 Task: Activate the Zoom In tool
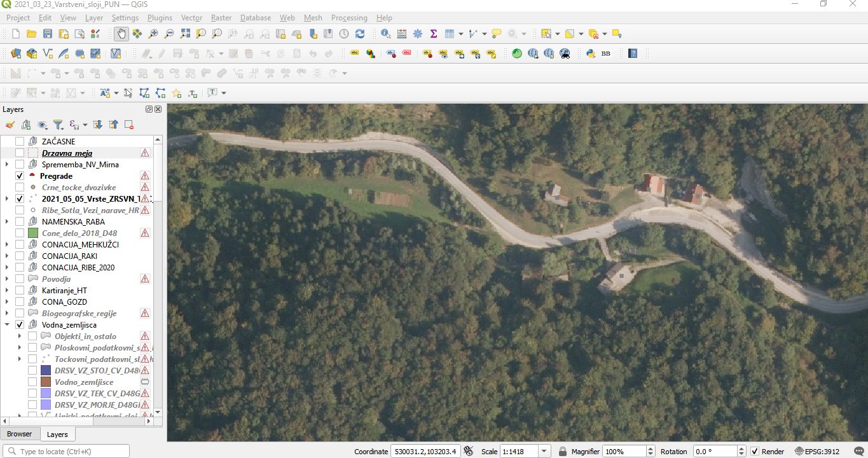[152, 34]
